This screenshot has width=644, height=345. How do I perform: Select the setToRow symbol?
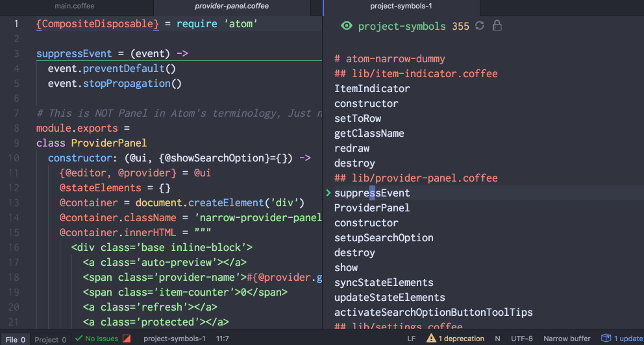(358, 119)
